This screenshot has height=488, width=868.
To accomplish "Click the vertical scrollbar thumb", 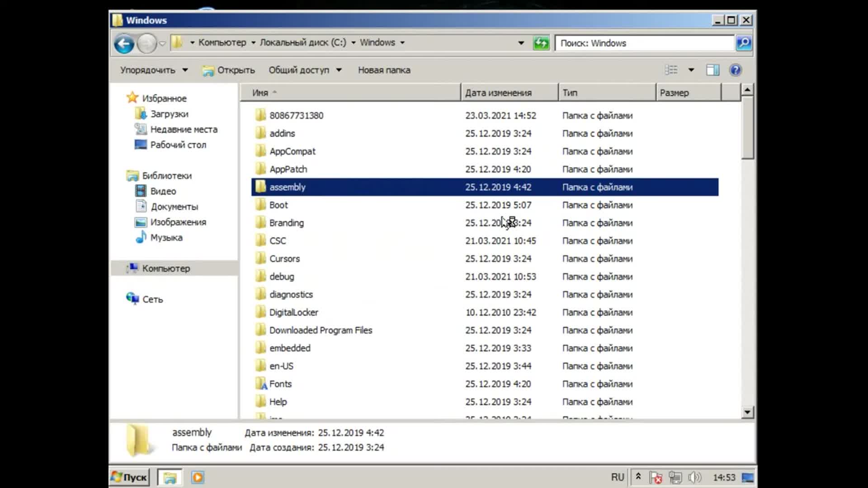I will (747, 127).
